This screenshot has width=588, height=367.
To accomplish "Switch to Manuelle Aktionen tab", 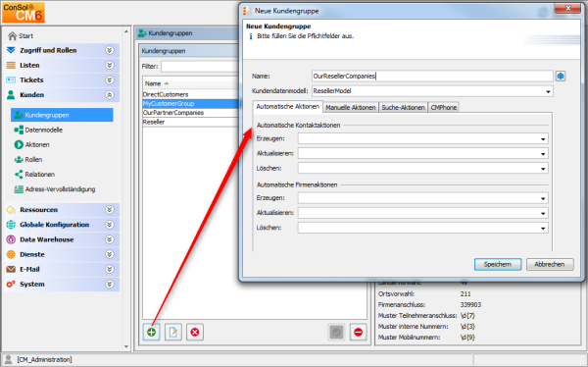I will click(351, 107).
